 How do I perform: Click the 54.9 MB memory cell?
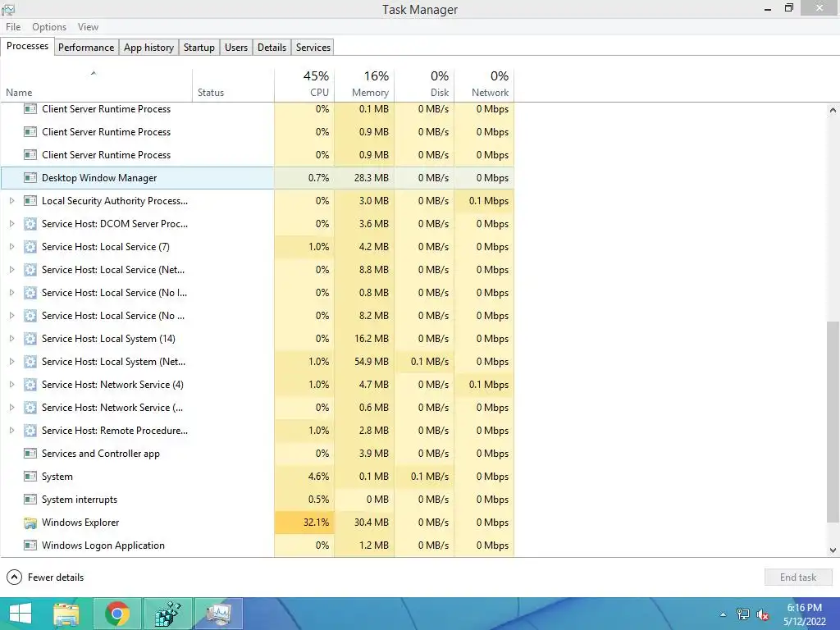click(364, 362)
